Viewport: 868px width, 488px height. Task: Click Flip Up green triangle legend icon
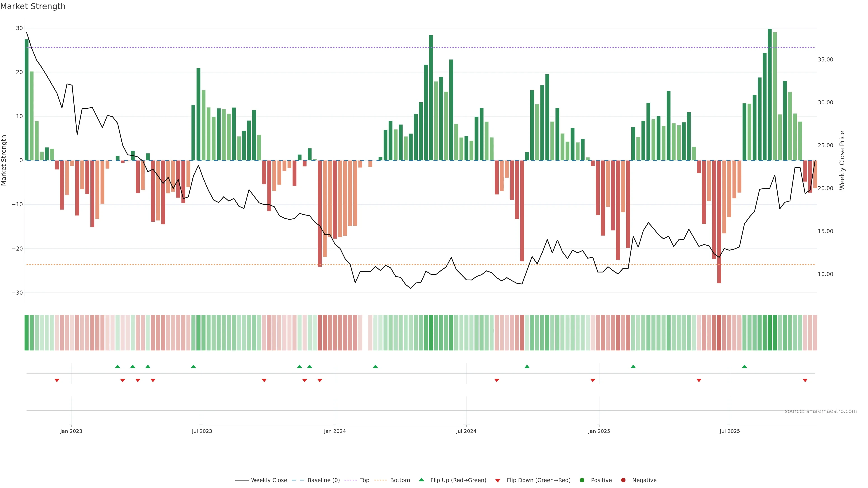pyautogui.click(x=421, y=480)
